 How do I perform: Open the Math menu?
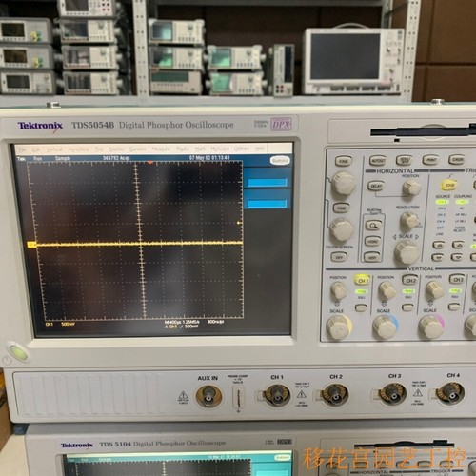200,149
